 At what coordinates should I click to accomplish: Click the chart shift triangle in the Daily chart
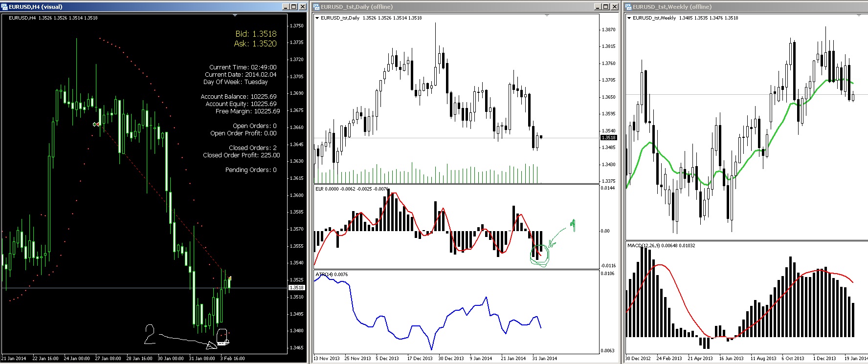(547, 16)
